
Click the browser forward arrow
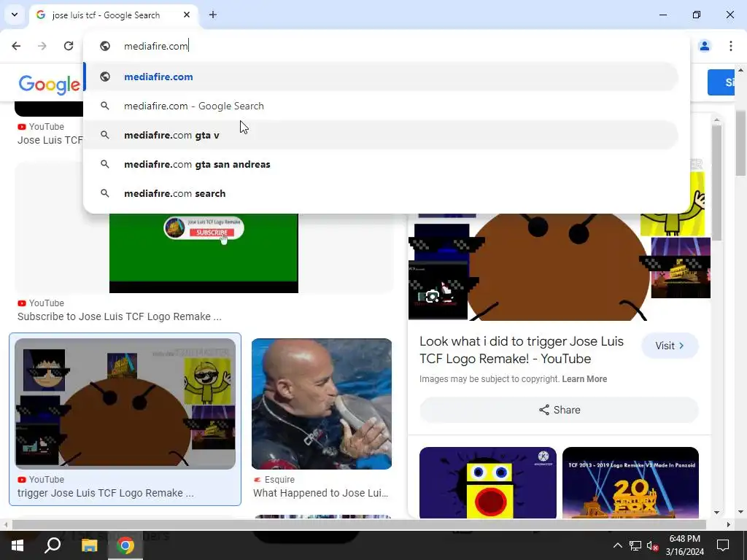coord(42,46)
